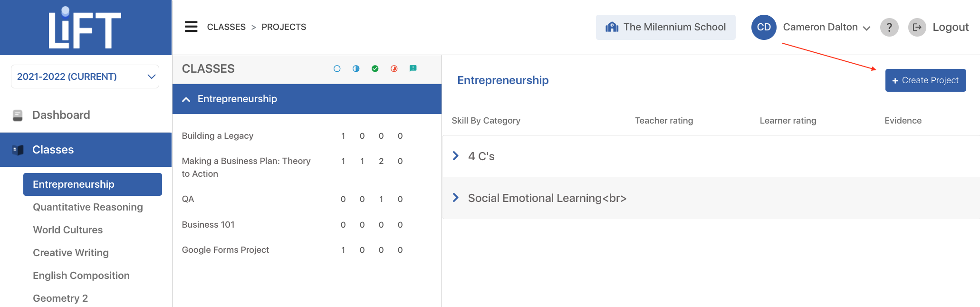Click the teal exclamation message icon
Screen dimensions: 980x307
click(413, 68)
